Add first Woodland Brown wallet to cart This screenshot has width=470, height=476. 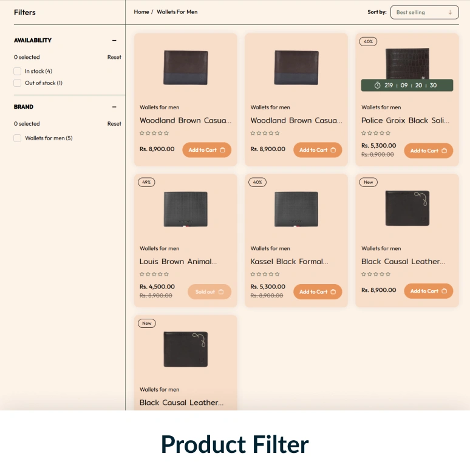pos(206,150)
